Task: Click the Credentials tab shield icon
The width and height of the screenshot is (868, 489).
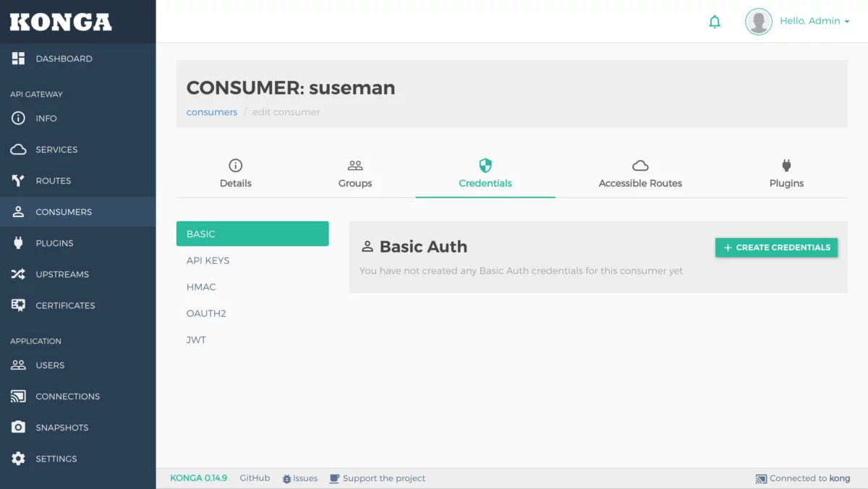Action: click(485, 166)
